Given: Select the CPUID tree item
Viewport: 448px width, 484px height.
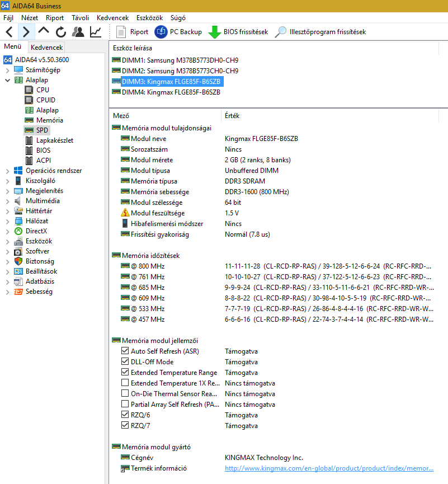Looking at the screenshot, I should pyautogui.click(x=46, y=100).
